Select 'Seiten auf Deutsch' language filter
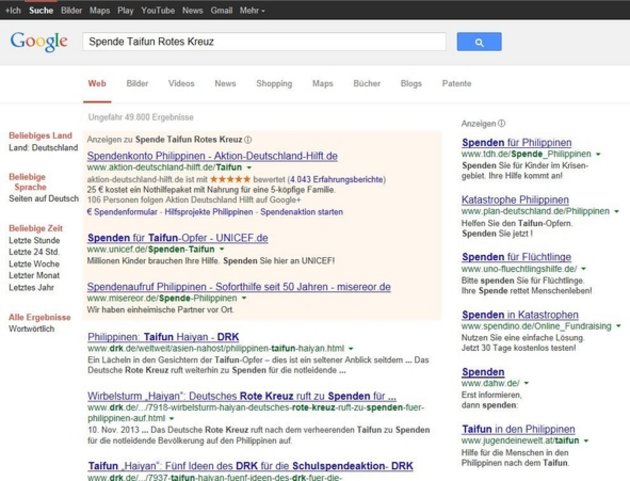 click(x=43, y=198)
